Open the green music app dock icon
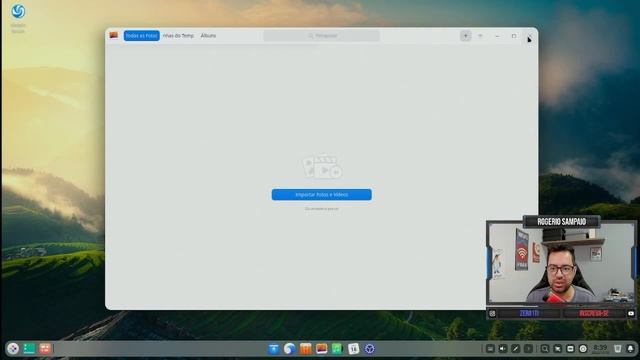 click(337, 349)
